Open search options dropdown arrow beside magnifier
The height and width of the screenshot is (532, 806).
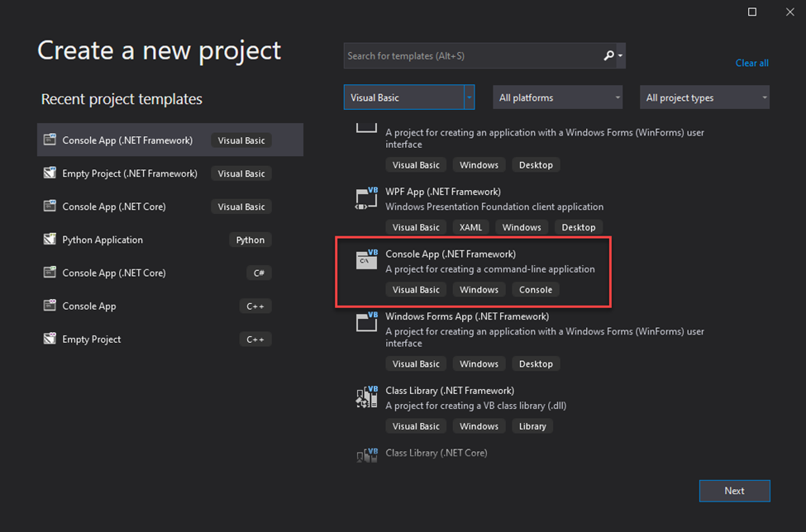coord(621,55)
